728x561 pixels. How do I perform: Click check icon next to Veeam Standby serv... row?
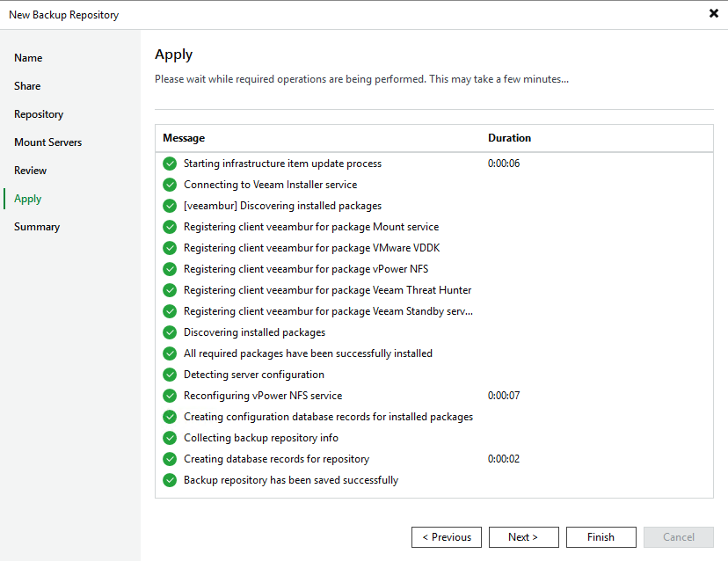coord(170,311)
